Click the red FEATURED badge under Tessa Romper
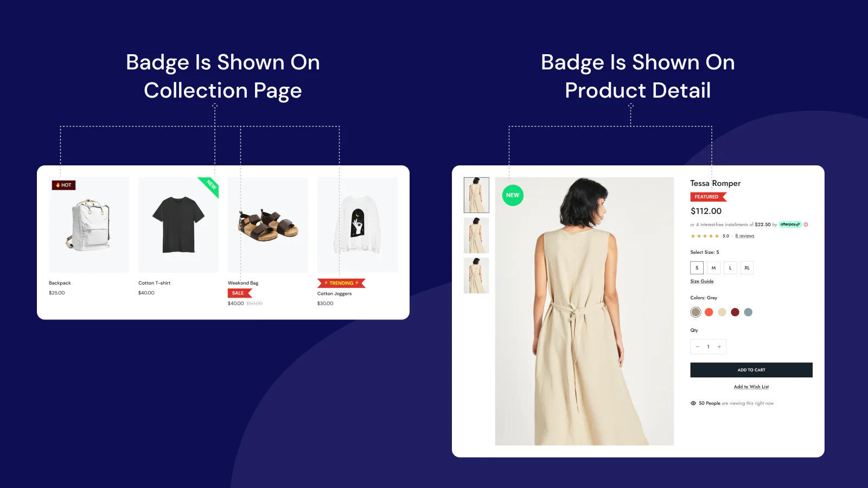 pyautogui.click(x=708, y=197)
